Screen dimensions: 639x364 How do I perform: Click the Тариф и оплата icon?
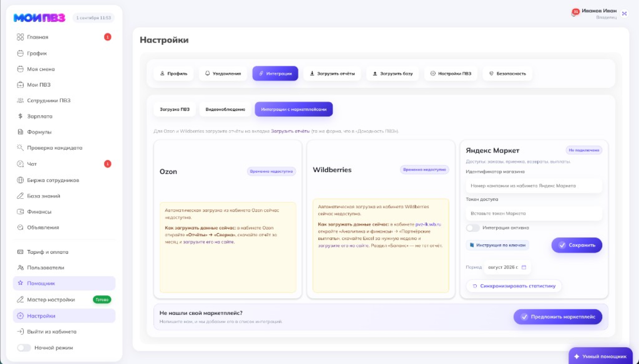click(20, 252)
